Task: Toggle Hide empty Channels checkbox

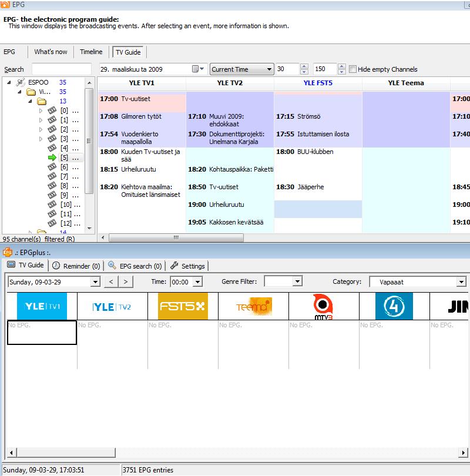Action: [x=352, y=69]
